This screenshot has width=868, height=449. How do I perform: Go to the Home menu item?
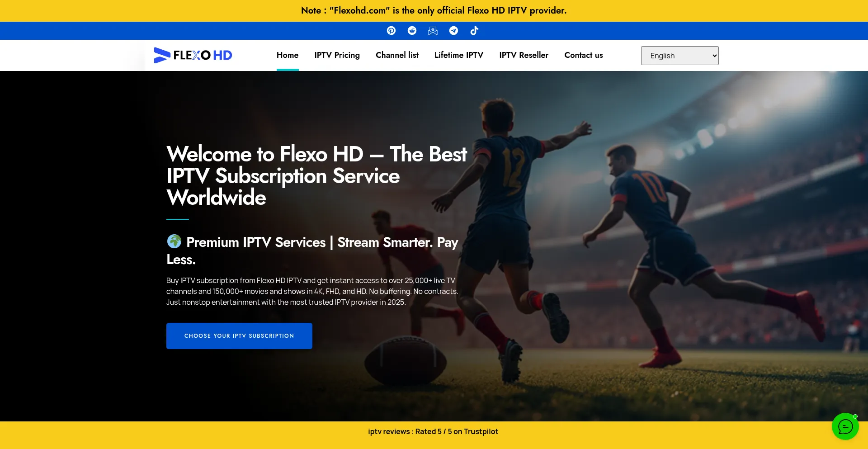tap(288, 55)
